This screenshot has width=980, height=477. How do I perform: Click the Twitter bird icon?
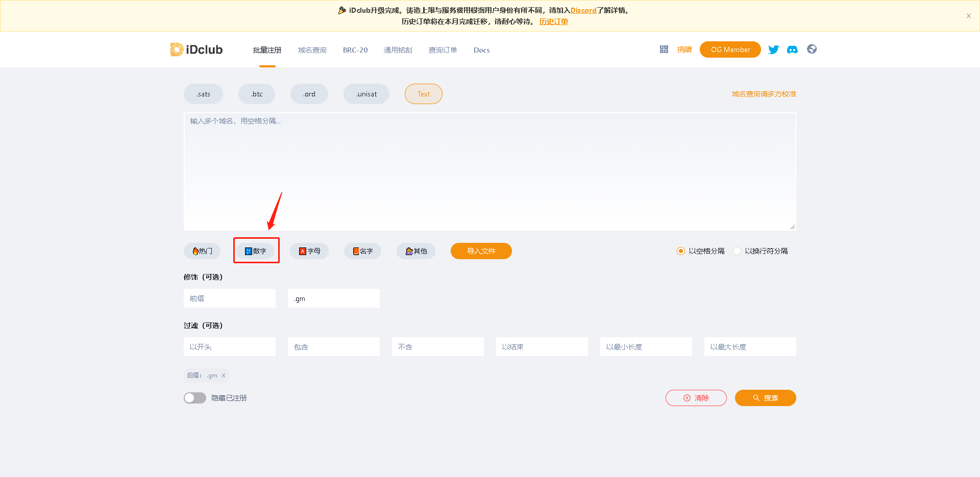(773, 49)
